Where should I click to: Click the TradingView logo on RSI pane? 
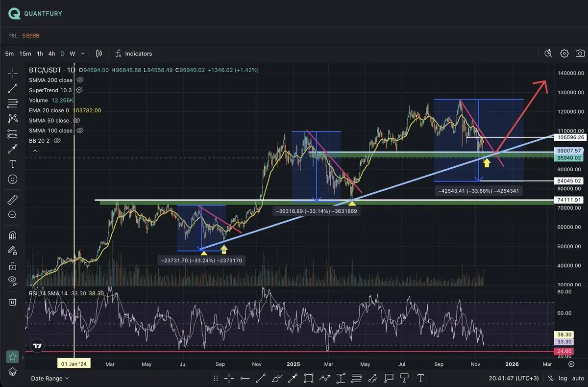36,345
